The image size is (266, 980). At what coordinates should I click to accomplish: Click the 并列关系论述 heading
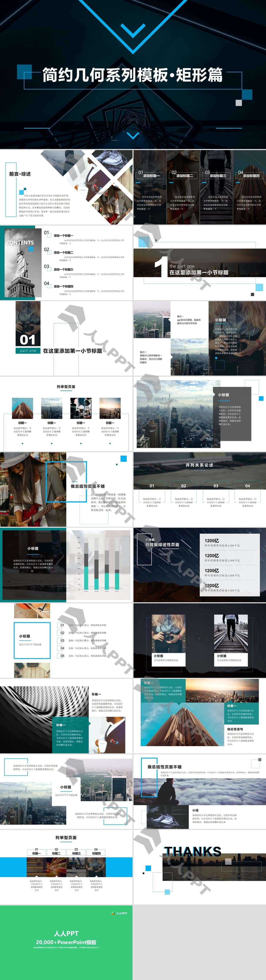(x=199, y=465)
